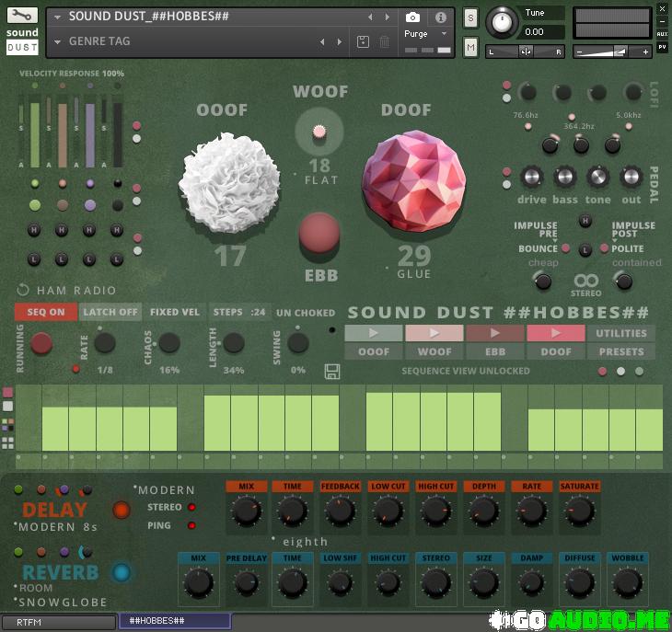Click the trash delete preset icon
This screenshot has height=632, width=672.
point(385,41)
